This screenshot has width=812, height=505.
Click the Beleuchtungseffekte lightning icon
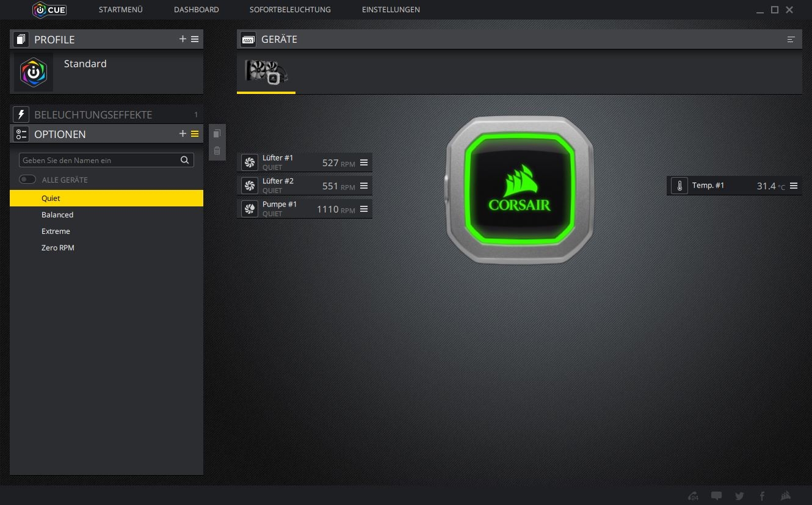click(21, 114)
